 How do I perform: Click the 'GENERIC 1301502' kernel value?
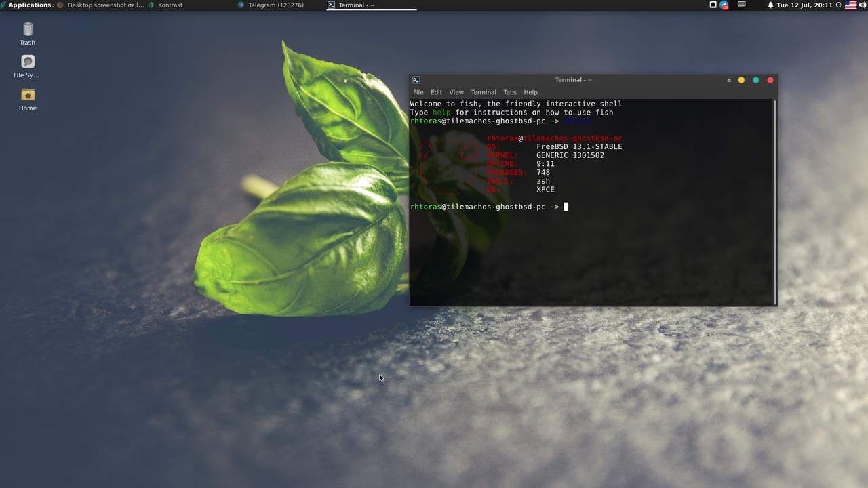click(570, 155)
